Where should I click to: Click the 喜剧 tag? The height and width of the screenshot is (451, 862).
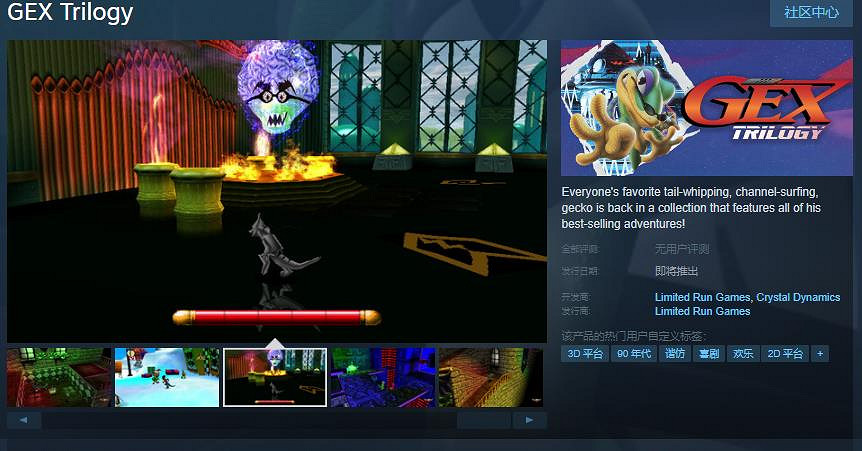click(708, 353)
